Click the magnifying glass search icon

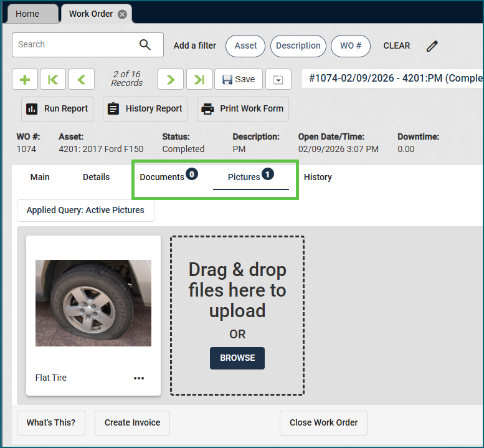point(145,45)
